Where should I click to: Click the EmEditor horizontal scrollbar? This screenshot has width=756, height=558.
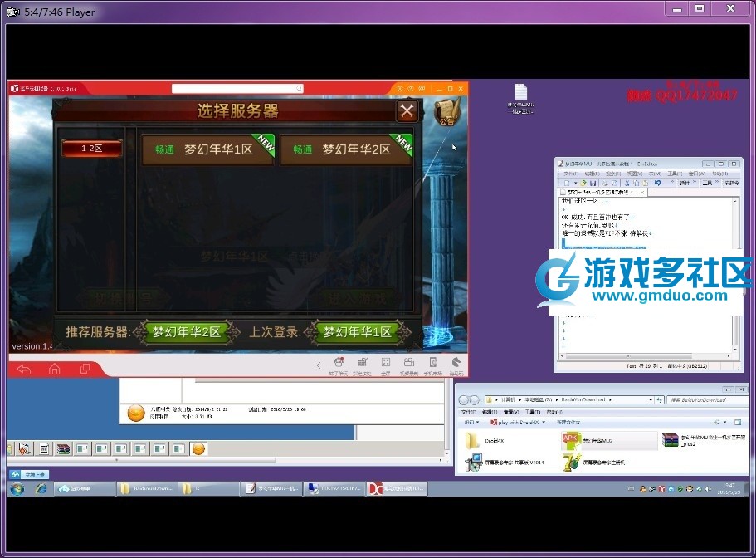tap(646, 356)
